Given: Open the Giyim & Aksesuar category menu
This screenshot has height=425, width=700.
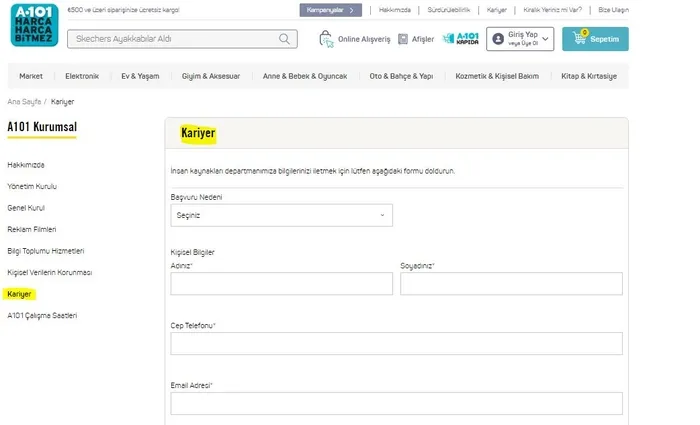Looking at the screenshot, I should click(211, 76).
